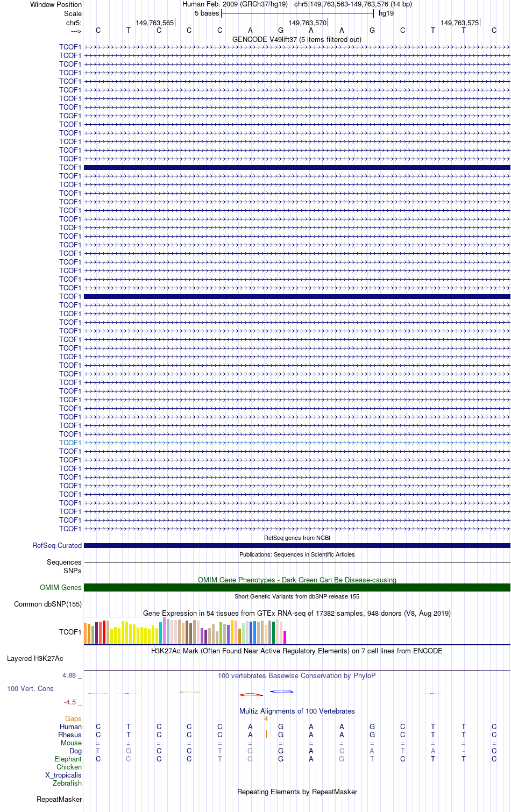Click the 100 Vert. Cons label
This screenshot has height=812, width=511.
click(x=30, y=688)
